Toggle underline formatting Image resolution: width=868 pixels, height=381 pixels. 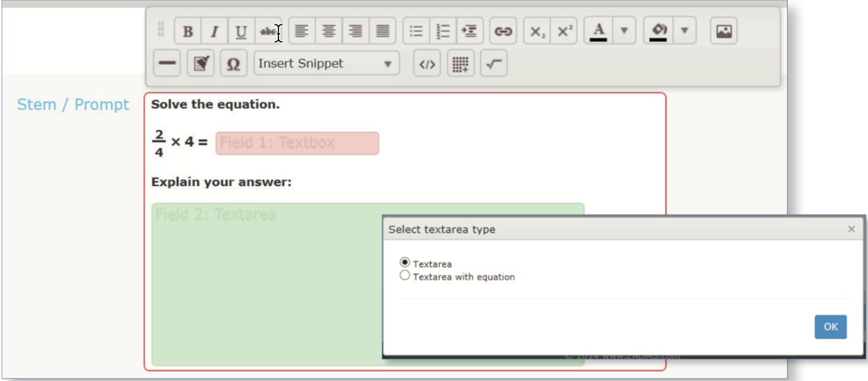(x=241, y=31)
